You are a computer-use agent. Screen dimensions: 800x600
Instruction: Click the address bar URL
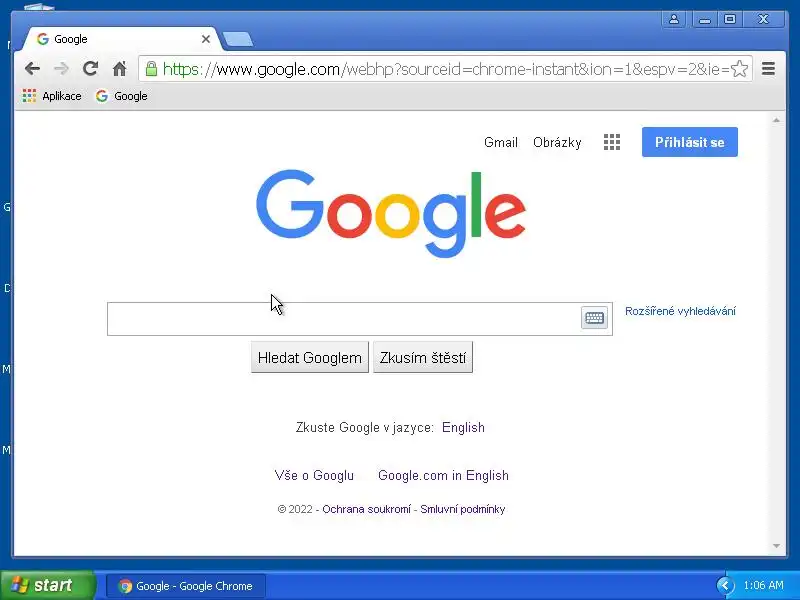pos(446,69)
